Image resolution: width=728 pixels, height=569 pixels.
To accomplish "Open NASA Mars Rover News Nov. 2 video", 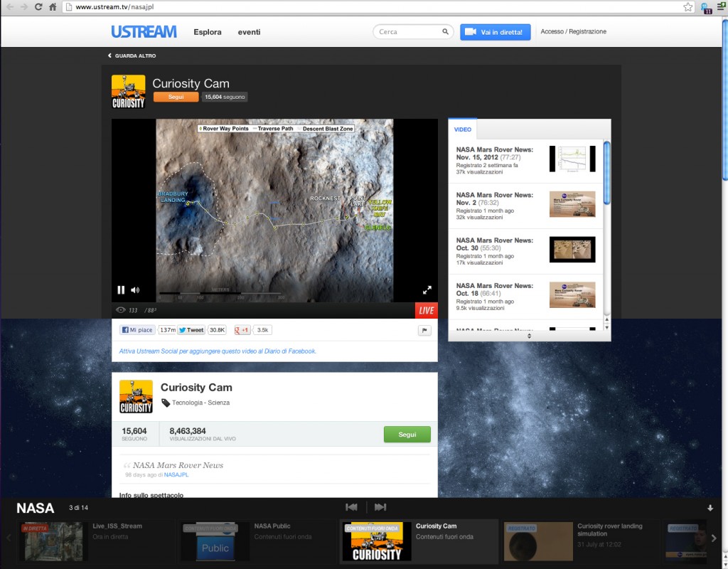I will (x=495, y=199).
